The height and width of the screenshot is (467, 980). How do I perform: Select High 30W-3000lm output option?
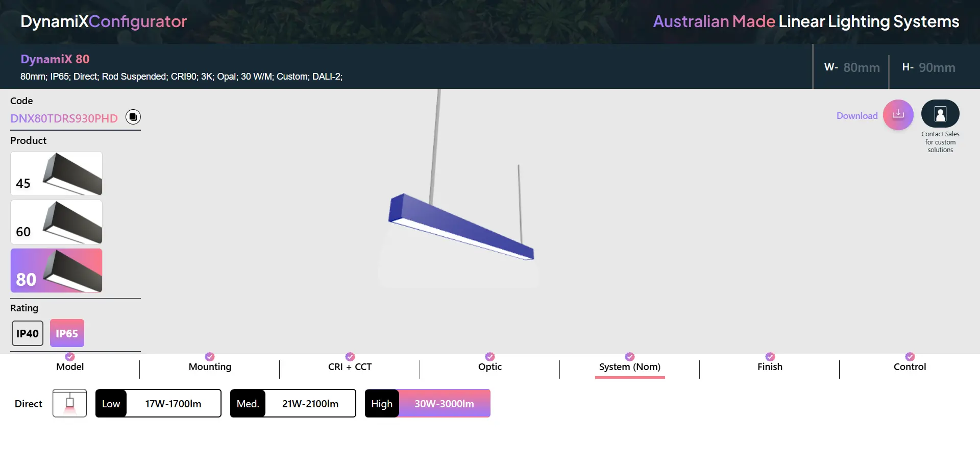pyautogui.click(x=428, y=403)
